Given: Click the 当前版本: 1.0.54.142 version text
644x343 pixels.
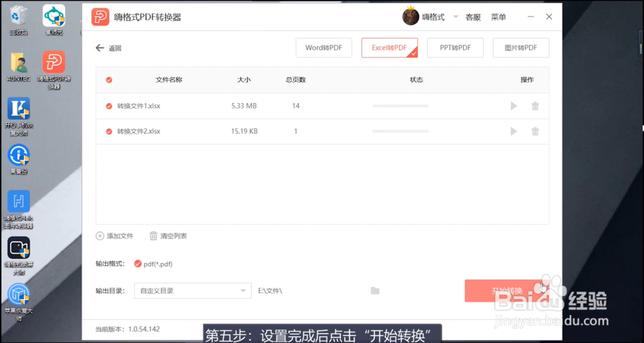Looking at the screenshot, I should point(128,329).
